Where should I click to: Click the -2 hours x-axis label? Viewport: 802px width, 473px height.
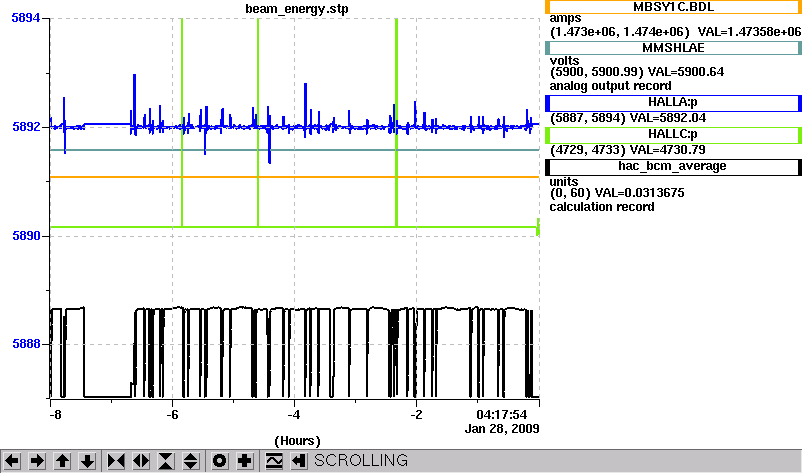pos(416,415)
